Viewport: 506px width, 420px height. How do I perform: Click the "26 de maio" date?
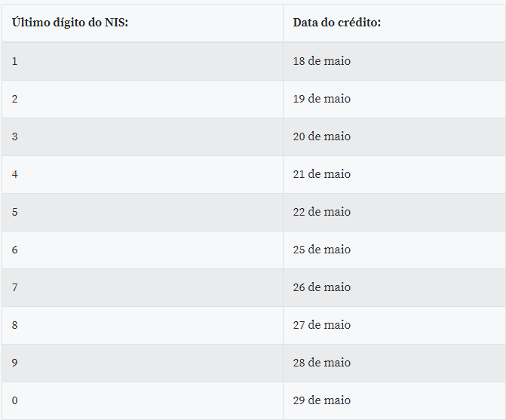[x=321, y=287]
